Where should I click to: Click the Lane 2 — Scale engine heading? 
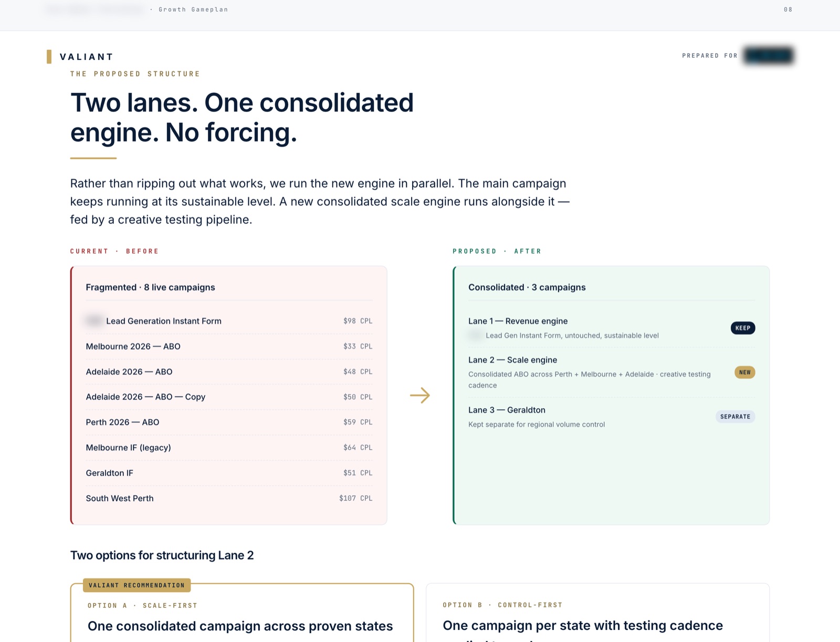(512, 360)
